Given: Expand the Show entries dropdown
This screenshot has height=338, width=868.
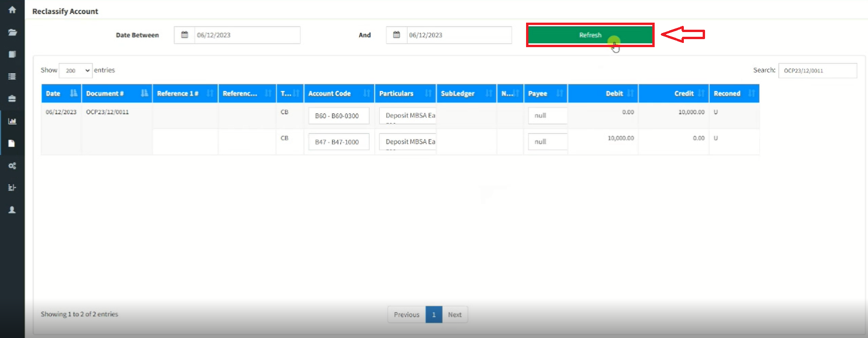Looking at the screenshot, I should pos(75,70).
